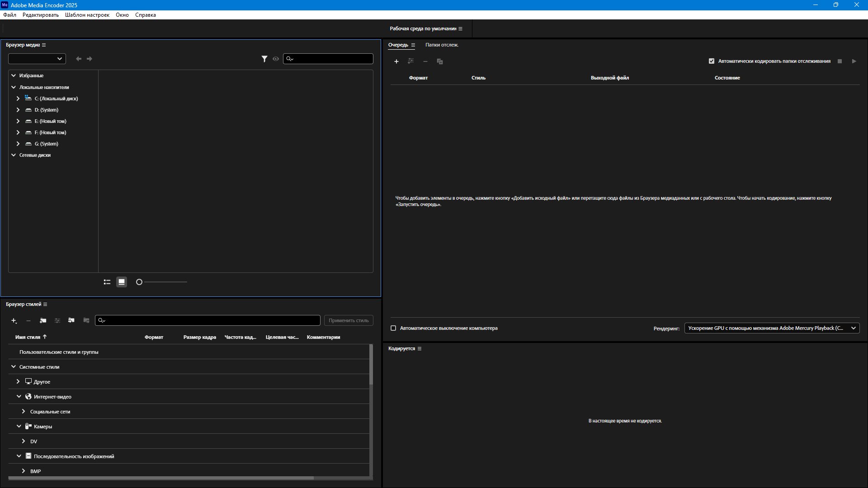
Task: Uncheck Автоматически кодировать папки отслеживания
Action: click(712, 61)
